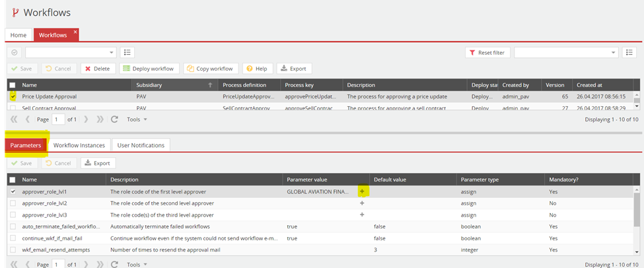The width and height of the screenshot is (644, 268).
Task: Close the Workflows tab with its X
Action: 75,32
